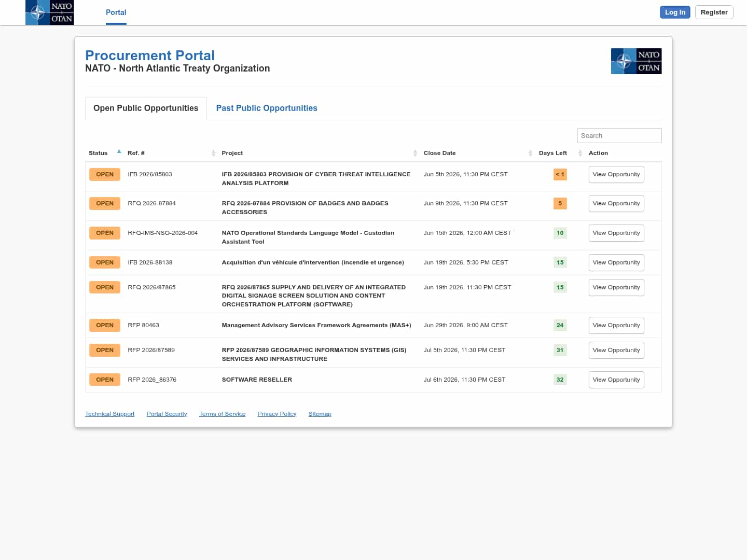Screen dimensions: 747x560
Task: Open the Portal navigation tab
Action: point(116,12)
